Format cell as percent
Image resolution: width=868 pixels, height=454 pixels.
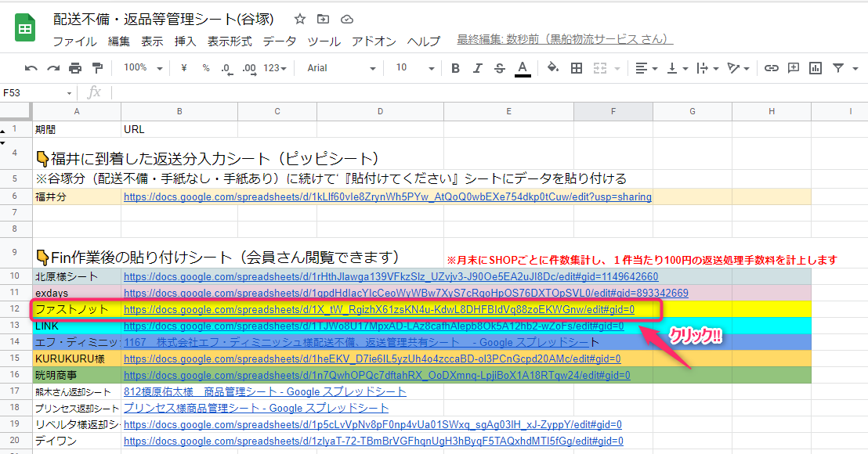(206, 68)
